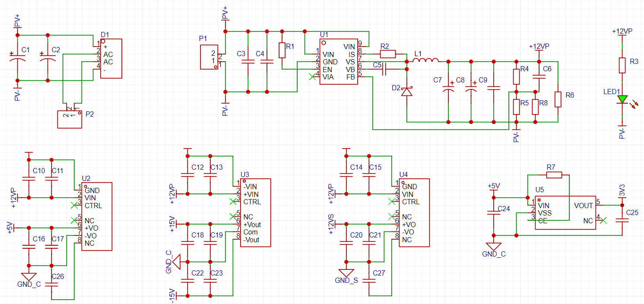Click the 3V3 net label
The width and height of the screenshot is (644, 304).
[622, 191]
